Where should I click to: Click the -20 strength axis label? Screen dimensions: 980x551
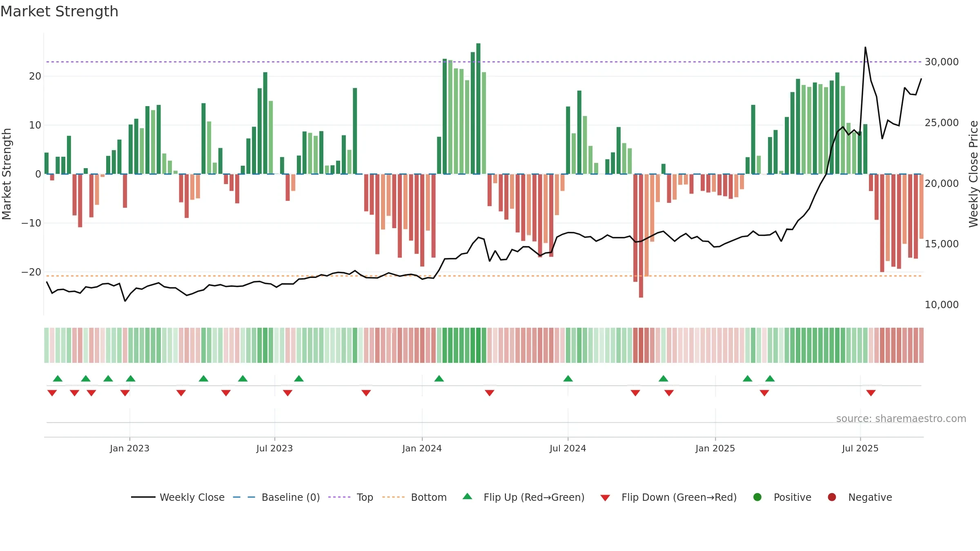point(31,272)
